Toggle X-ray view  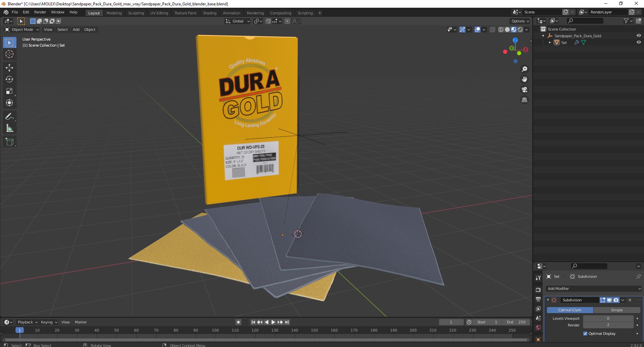point(492,30)
